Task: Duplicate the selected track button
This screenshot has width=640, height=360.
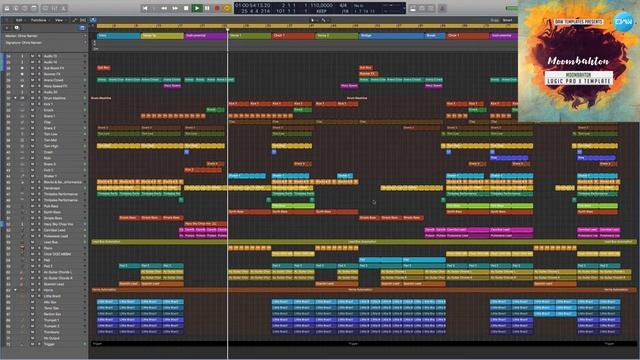Action: 17,28
